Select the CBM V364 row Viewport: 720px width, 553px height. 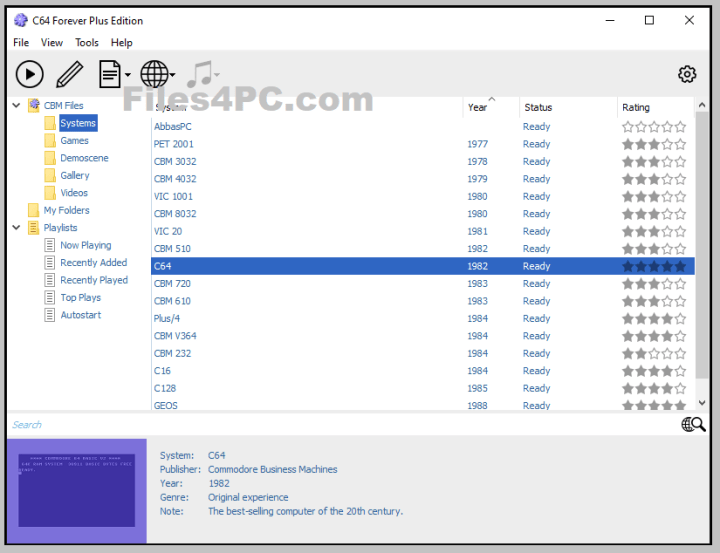(x=422, y=336)
